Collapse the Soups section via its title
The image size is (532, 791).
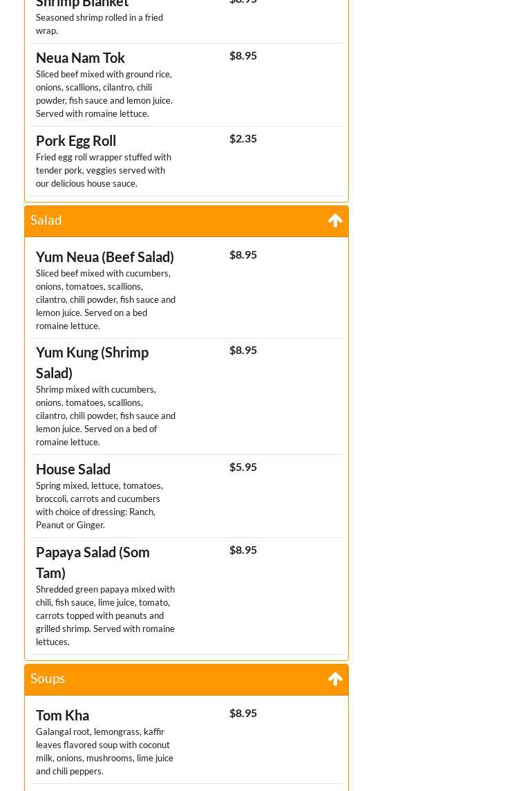click(x=48, y=678)
